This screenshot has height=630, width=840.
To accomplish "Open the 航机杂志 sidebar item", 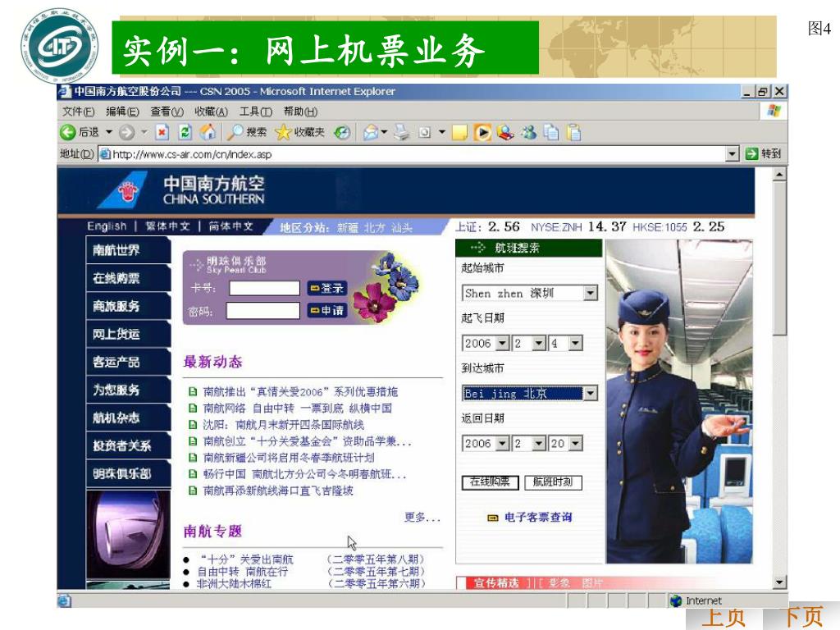I will 129,418.
